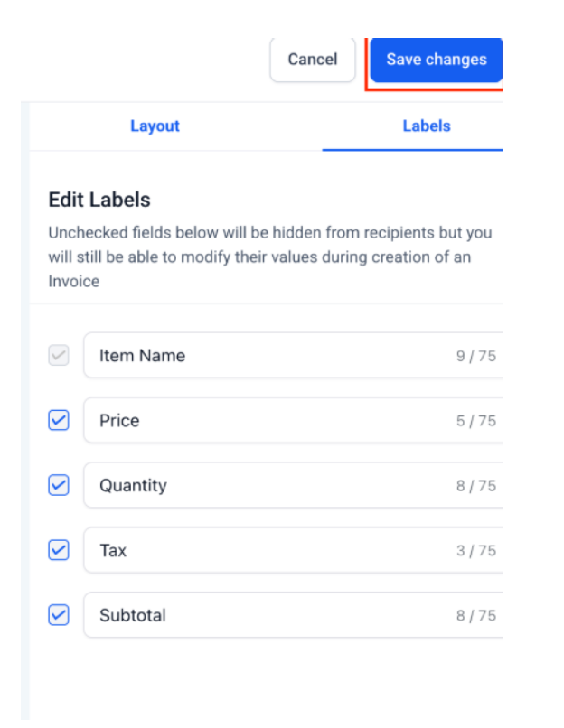Viewport: 564px width, 728px height.
Task: Click the Save changes button
Action: 436,61
